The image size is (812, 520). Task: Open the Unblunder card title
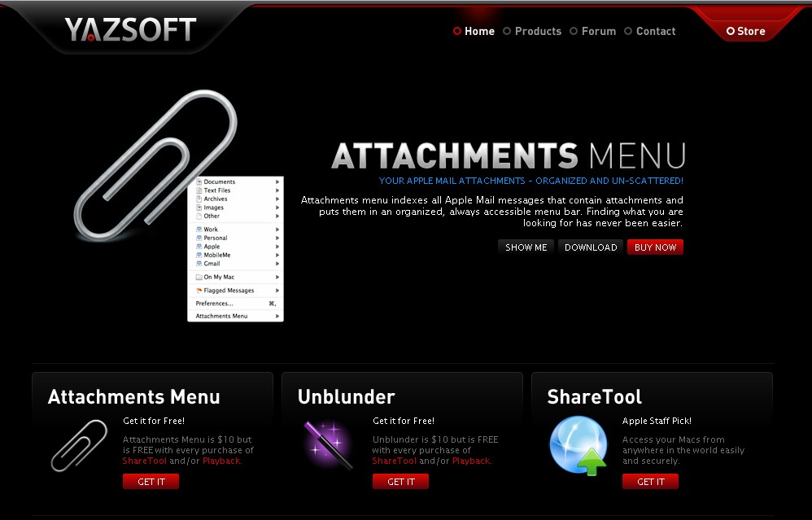point(346,397)
